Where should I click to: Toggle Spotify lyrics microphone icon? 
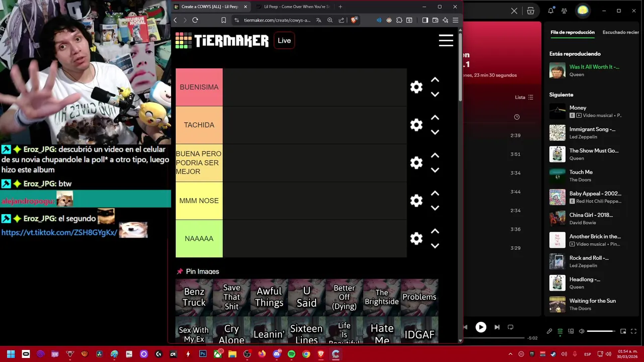click(549, 331)
